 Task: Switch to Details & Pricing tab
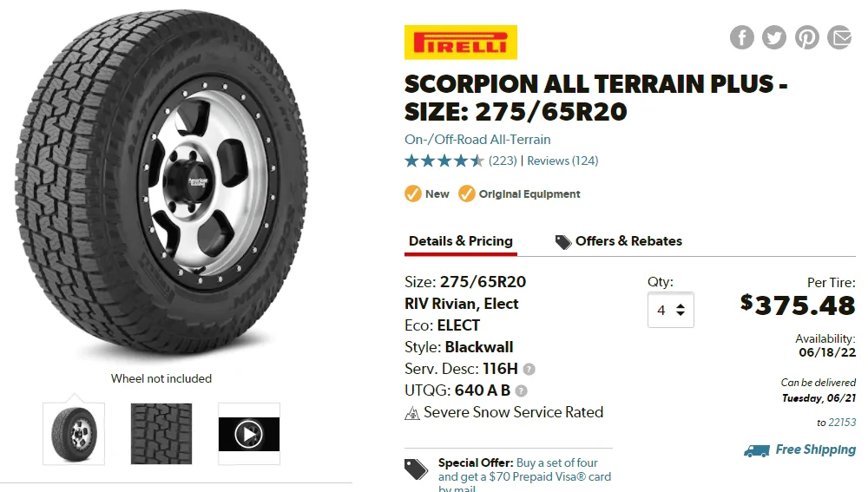(x=461, y=241)
